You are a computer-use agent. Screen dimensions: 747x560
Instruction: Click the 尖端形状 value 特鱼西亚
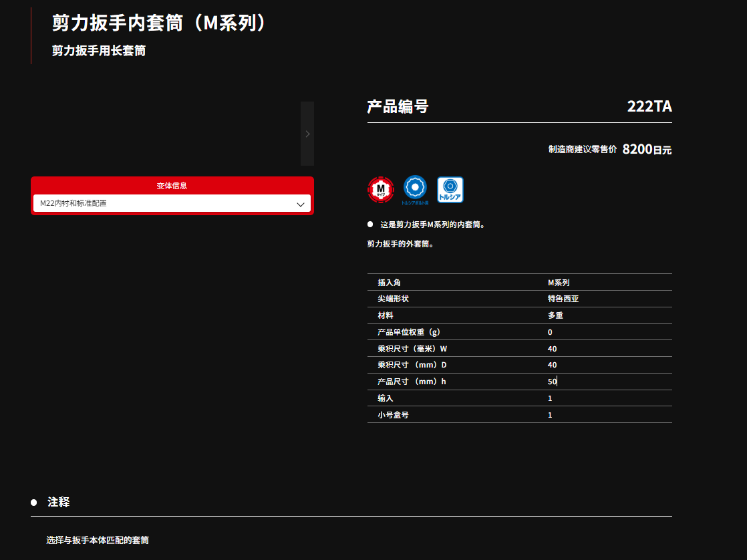563,299
